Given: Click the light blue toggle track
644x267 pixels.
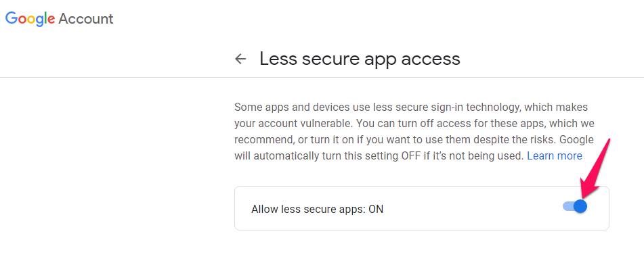Looking at the screenshot, I should 568,206.
